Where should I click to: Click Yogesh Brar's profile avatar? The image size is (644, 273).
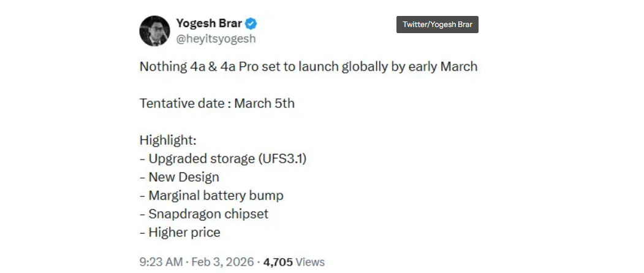coord(154,31)
